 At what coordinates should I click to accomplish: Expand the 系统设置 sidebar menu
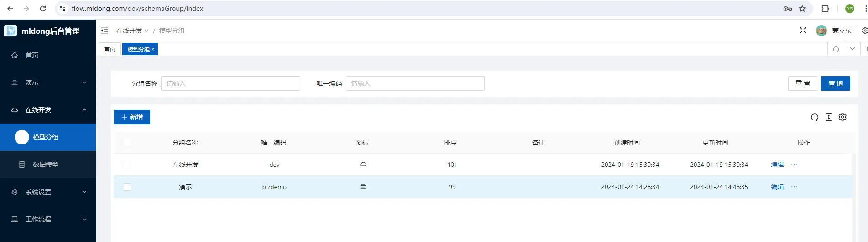click(48, 192)
